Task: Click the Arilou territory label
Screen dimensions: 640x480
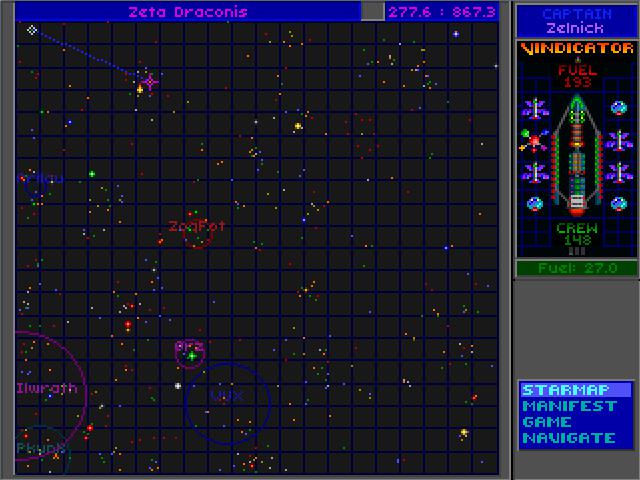Action: pos(40,179)
